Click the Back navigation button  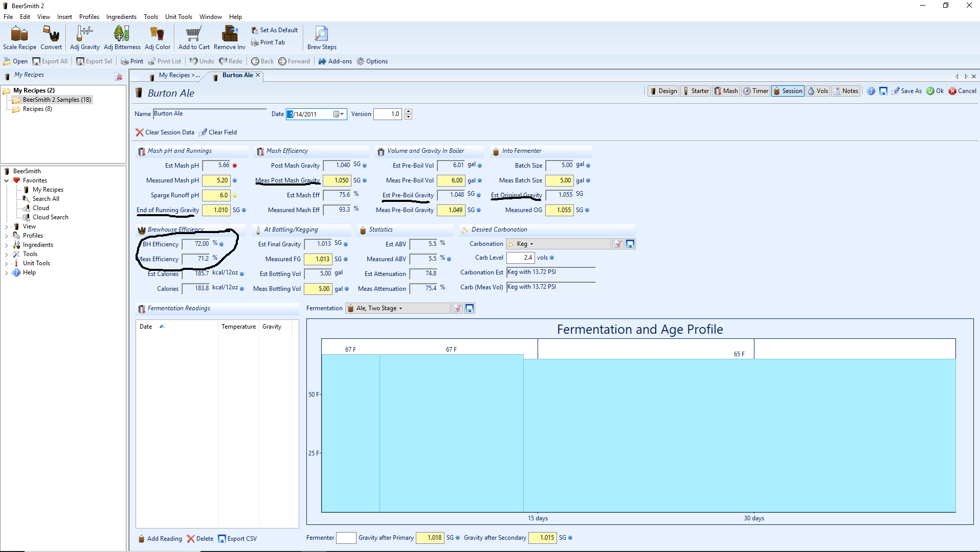(262, 61)
